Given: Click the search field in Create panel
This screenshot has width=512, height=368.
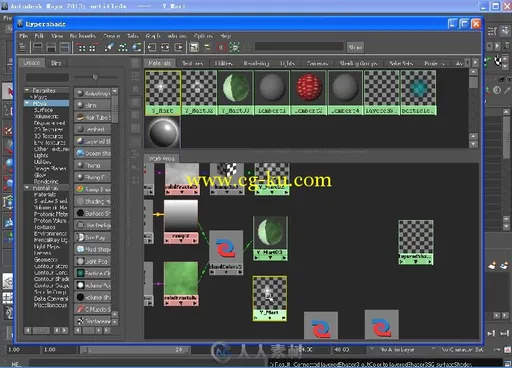Looking at the screenshot, I should (x=47, y=77).
